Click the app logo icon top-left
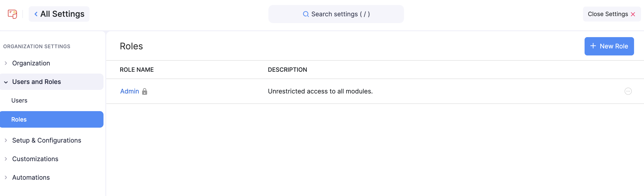644x196 pixels. pos(12,14)
